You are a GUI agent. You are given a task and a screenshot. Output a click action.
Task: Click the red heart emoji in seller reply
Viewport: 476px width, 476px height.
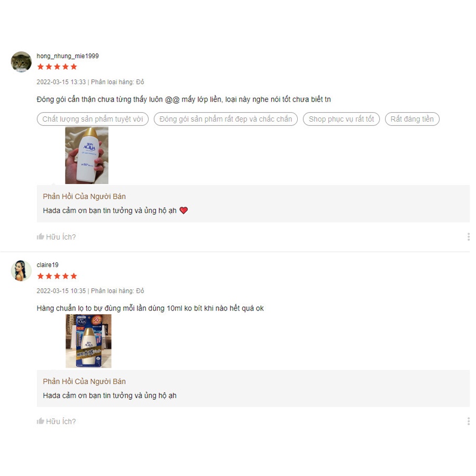(184, 210)
